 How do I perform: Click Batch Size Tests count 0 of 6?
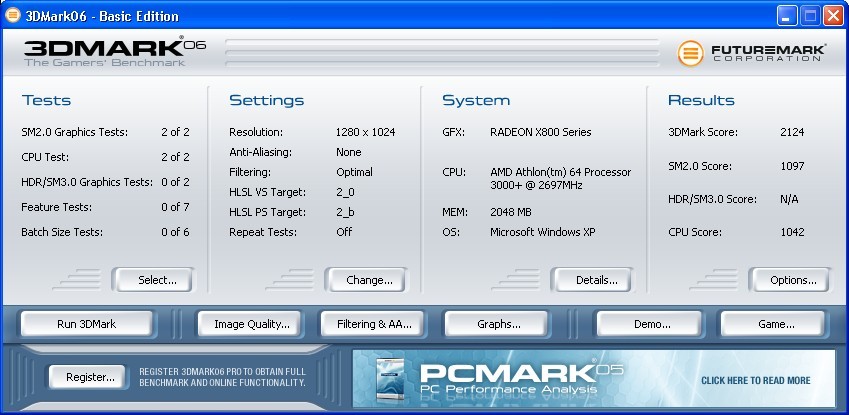point(175,232)
